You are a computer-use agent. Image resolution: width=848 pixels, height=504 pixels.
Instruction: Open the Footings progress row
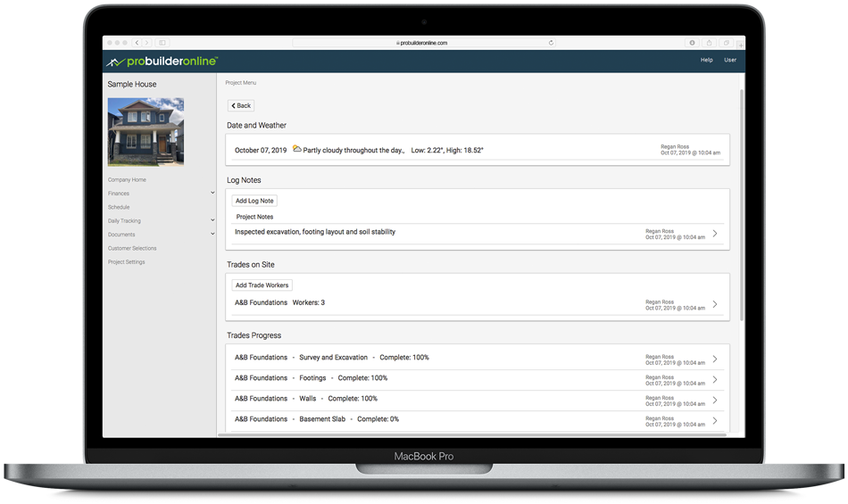click(x=477, y=380)
